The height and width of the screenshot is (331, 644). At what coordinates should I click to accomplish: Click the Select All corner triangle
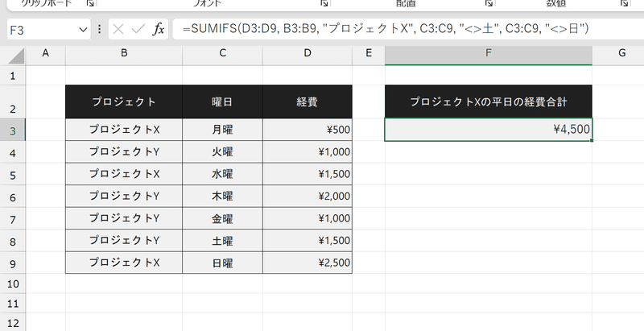click(13, 53)
